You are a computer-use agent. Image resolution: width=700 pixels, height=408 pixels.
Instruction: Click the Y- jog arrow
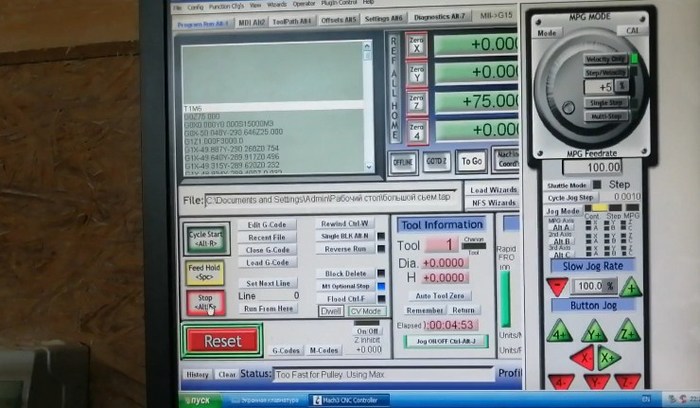[x=596, y=382]
